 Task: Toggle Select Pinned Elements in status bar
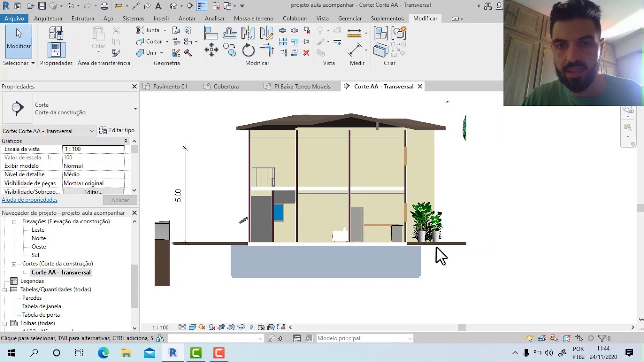point(554,338)
